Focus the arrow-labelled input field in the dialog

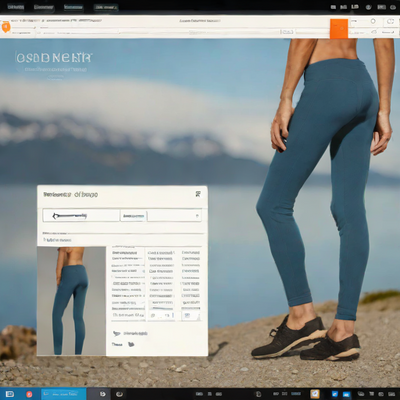click(81, 216)
